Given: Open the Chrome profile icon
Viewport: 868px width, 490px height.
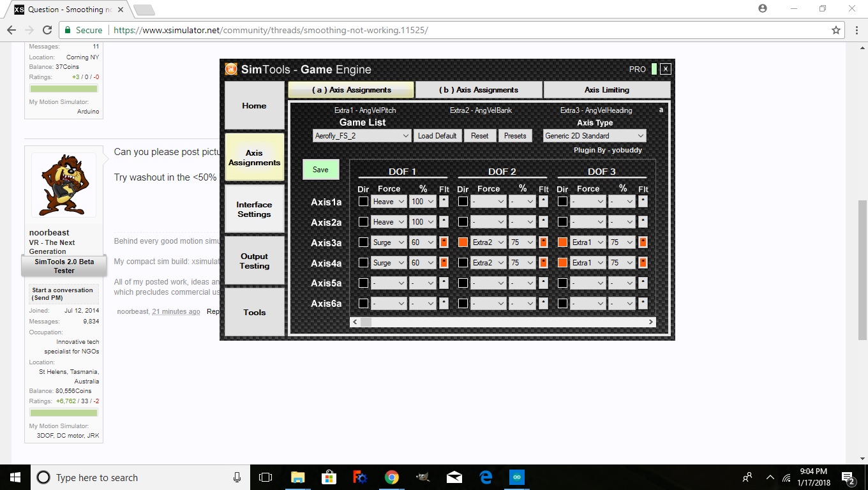Looking at the screenshot, I should pyautogui.click(x=763, y=8).
